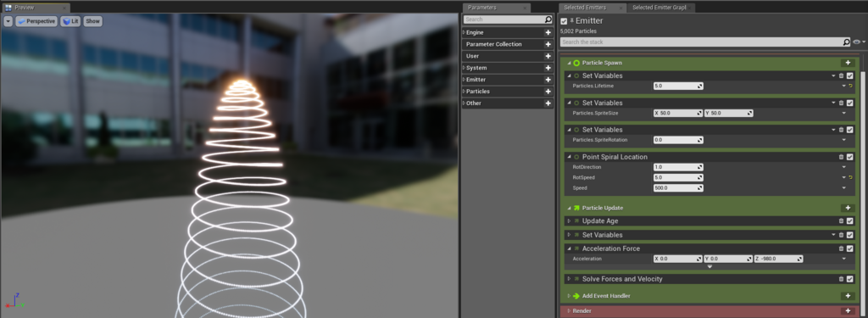Reset RotSpeed to default with yellow arrow
868x318 pixels.
pyautogui.click(x=850, y=177)
